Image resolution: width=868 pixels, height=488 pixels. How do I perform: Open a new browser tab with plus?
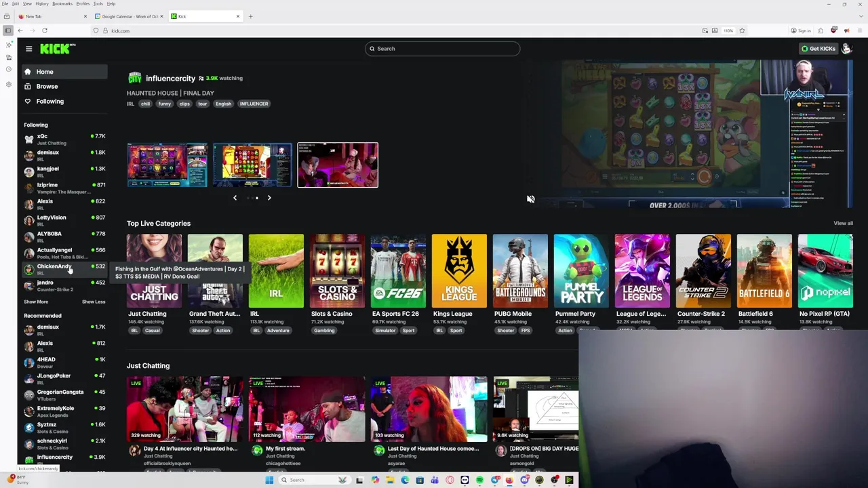[250, 16]
